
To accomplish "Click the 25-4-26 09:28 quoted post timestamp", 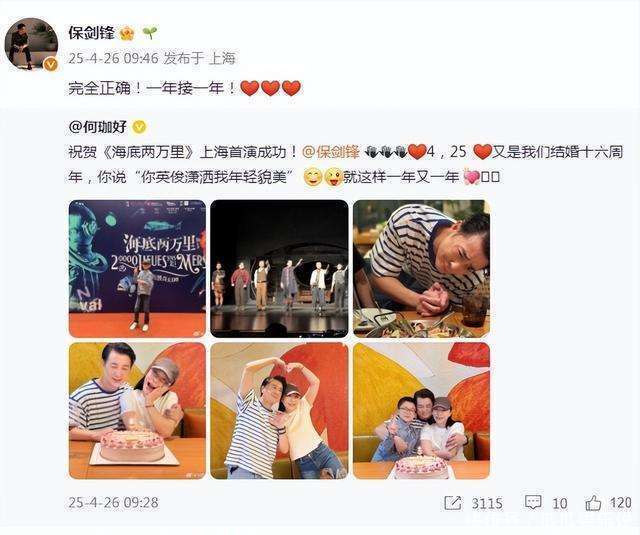I will tap(113, 502).
